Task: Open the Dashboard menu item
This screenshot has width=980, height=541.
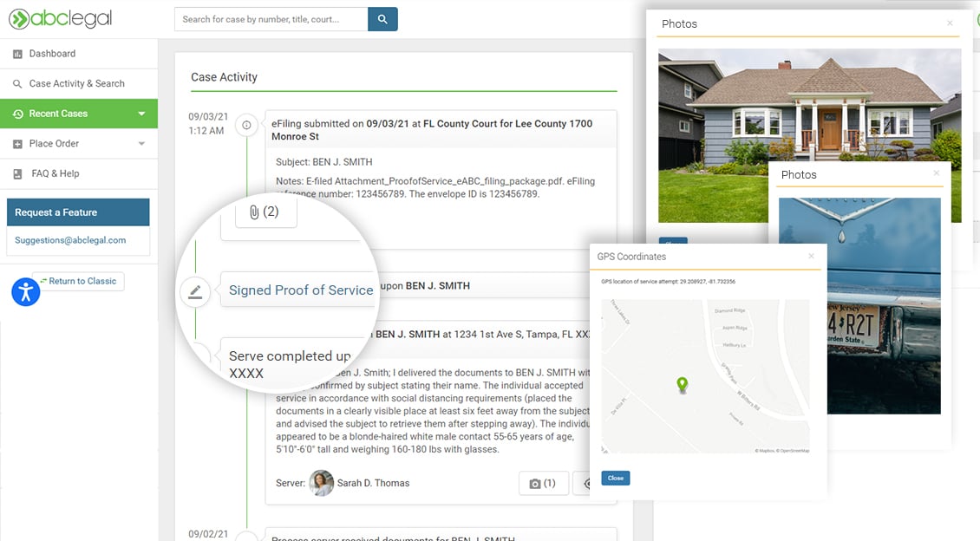Action: [52, 54]
